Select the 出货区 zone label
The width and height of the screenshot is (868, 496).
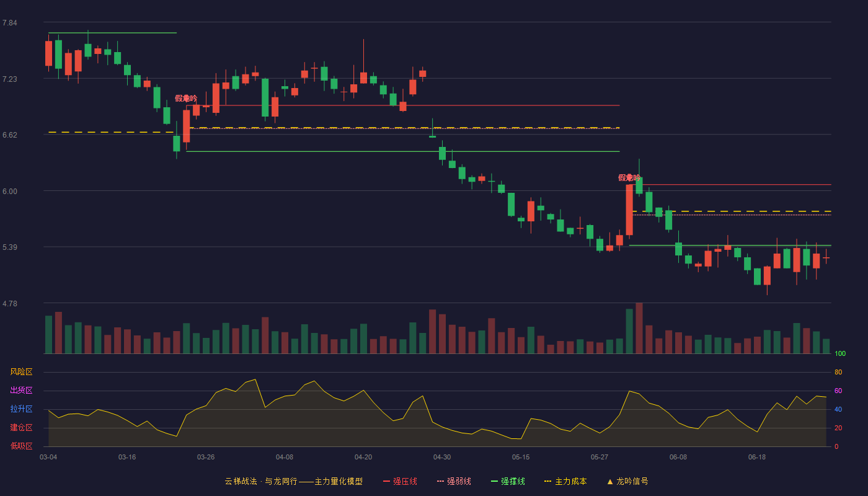21,391
